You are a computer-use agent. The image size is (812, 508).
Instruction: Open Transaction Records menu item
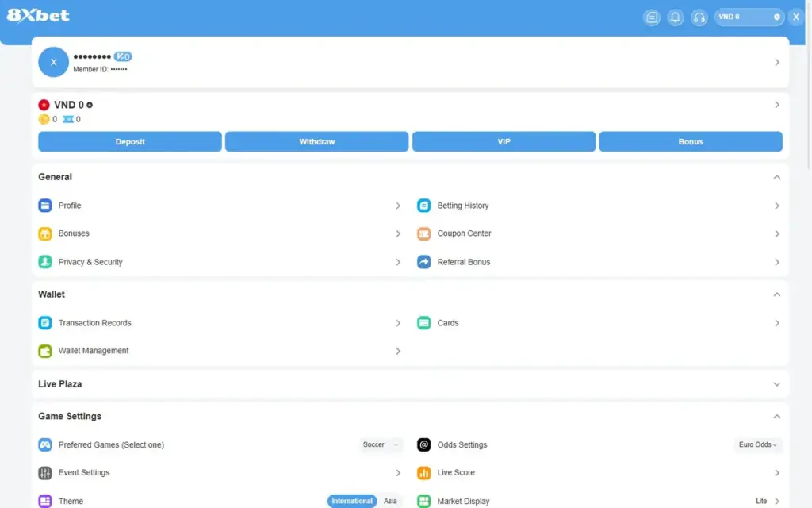[x=220, y=323]
